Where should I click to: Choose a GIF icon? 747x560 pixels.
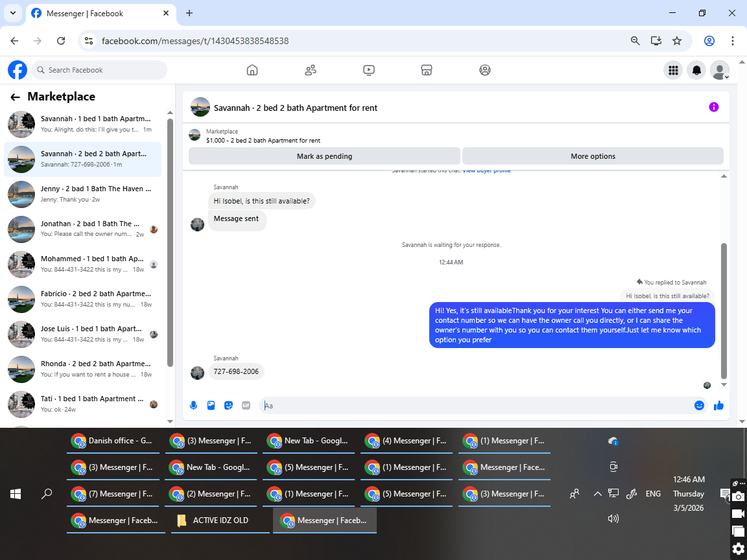pos(246,405)
